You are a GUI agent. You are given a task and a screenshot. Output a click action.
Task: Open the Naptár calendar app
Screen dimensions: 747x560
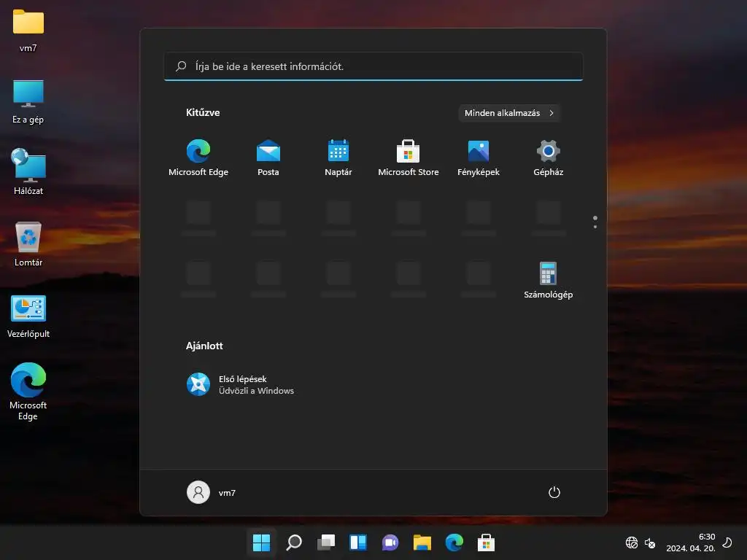point(338,158)
